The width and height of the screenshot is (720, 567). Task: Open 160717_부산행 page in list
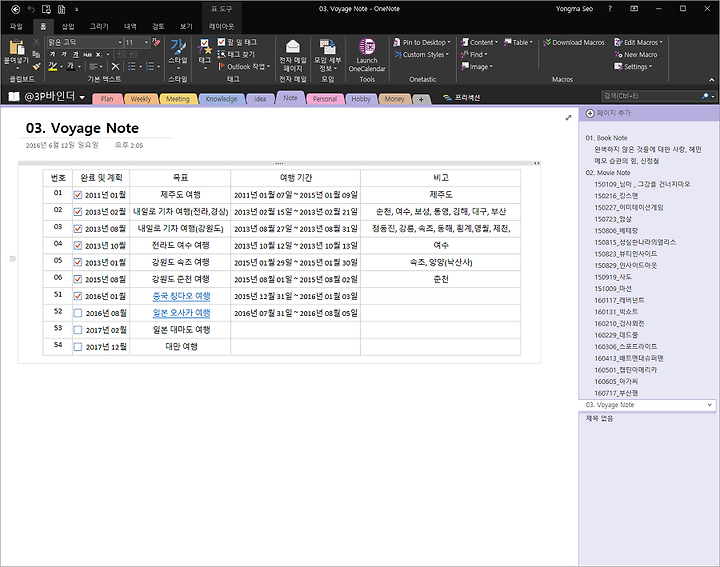point(616,393)
